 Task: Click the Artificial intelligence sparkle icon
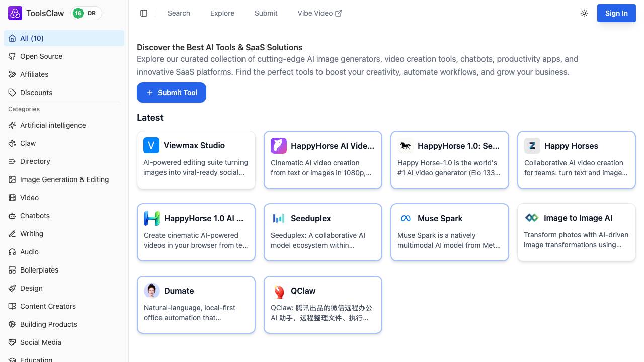[12, 125]
